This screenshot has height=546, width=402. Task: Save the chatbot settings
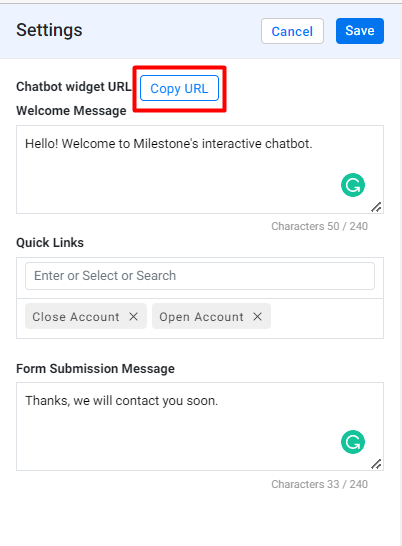[x=360, y=31]
